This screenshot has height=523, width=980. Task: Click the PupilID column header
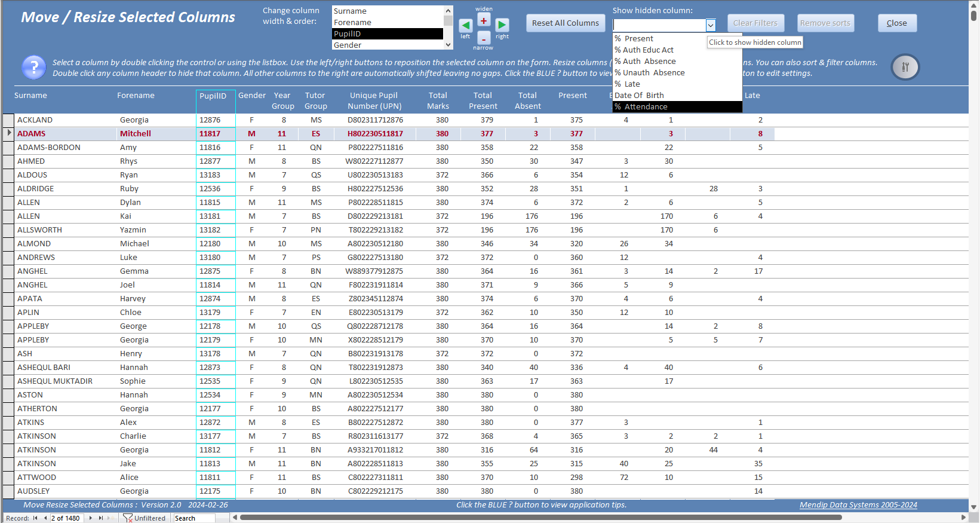tap(216, 101)
